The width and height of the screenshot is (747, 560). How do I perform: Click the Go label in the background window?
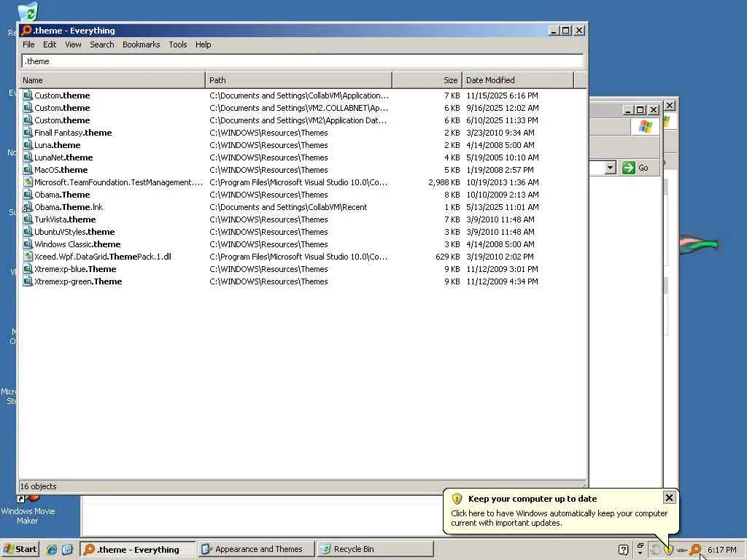coord(643,168)
